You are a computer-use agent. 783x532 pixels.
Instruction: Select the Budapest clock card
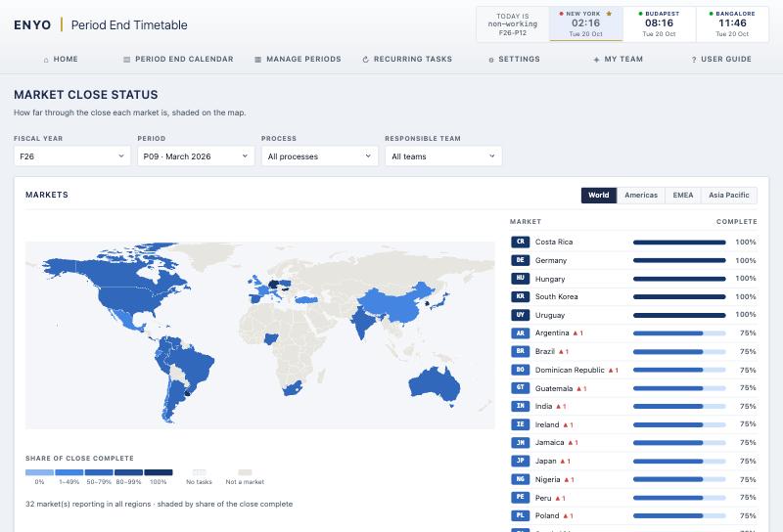pos(659,23)
